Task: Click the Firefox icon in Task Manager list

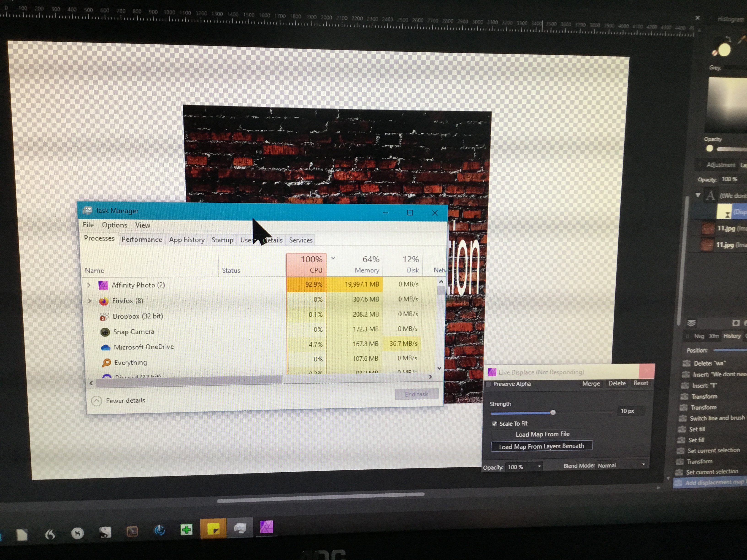Action: [104, 301]
